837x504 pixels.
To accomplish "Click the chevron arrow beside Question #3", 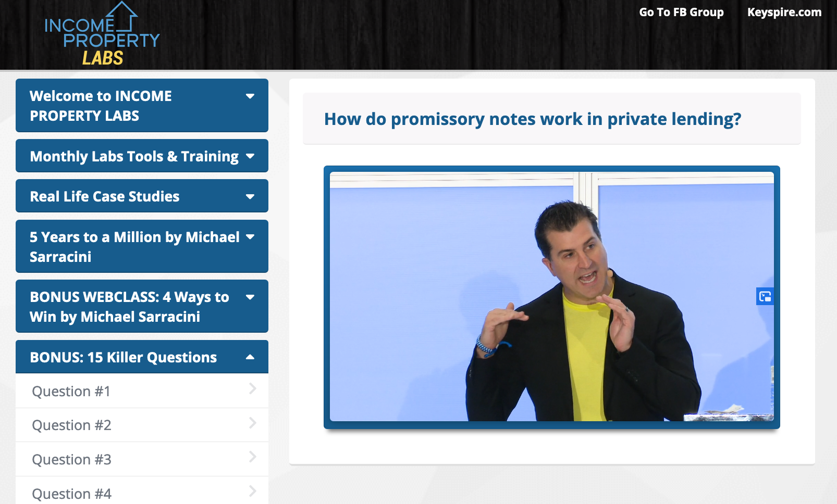I will click(x=252, y=457).
